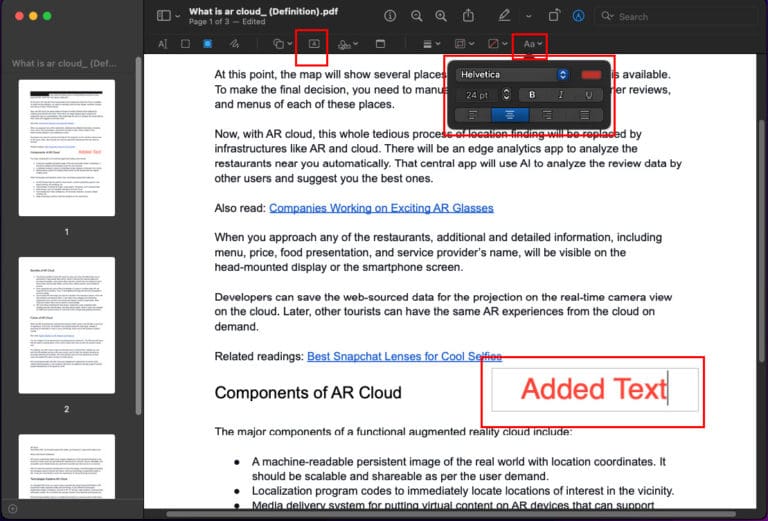Open the Helvetica font dropdown

tap(512, 74)
